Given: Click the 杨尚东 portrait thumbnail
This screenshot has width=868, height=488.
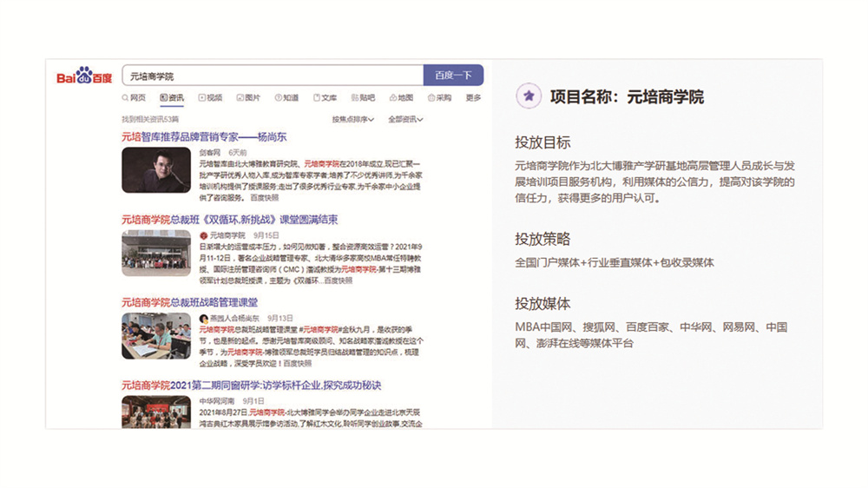Looking at the screenshot, I should (156, 170).
